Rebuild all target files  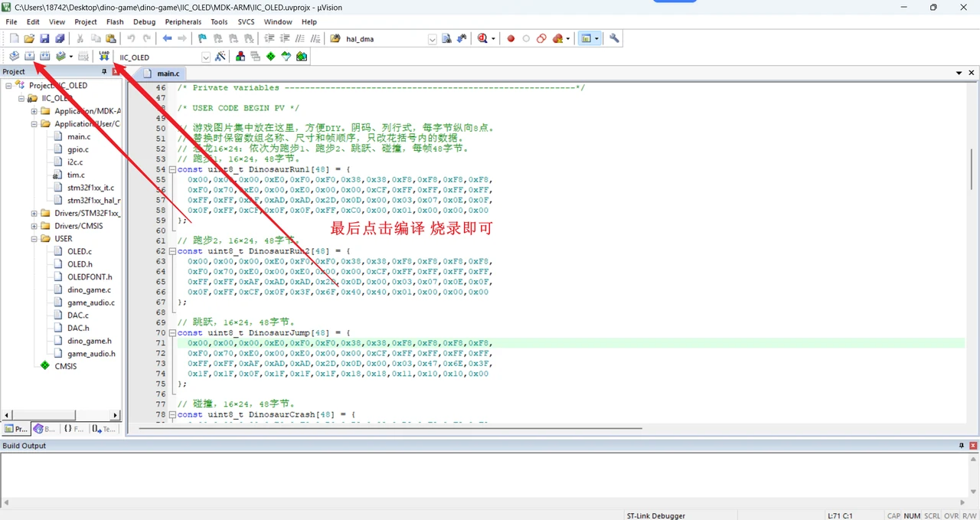45,57
